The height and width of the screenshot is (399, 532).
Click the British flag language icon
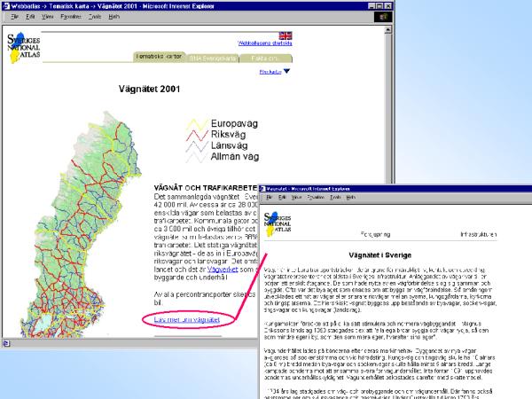[x=285, y=35]
